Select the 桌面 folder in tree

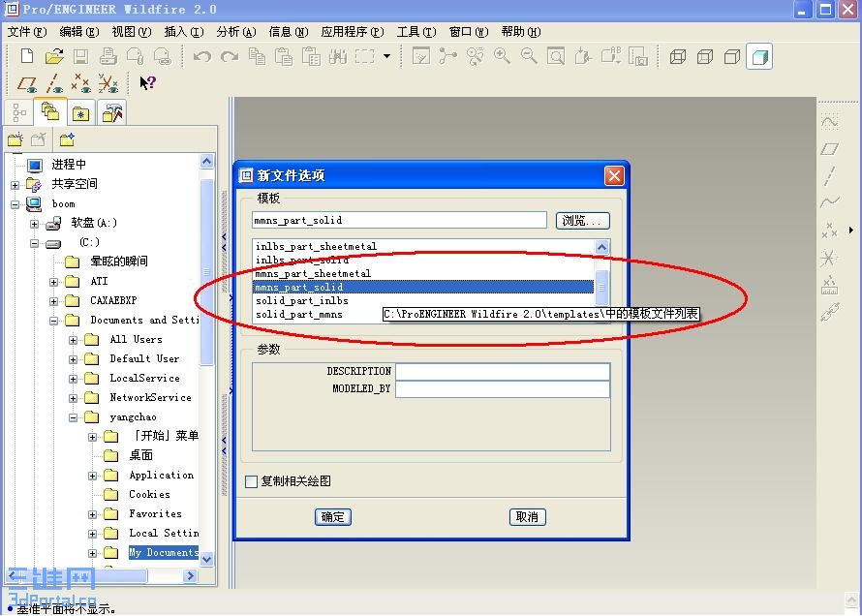(x=141, y=455)
